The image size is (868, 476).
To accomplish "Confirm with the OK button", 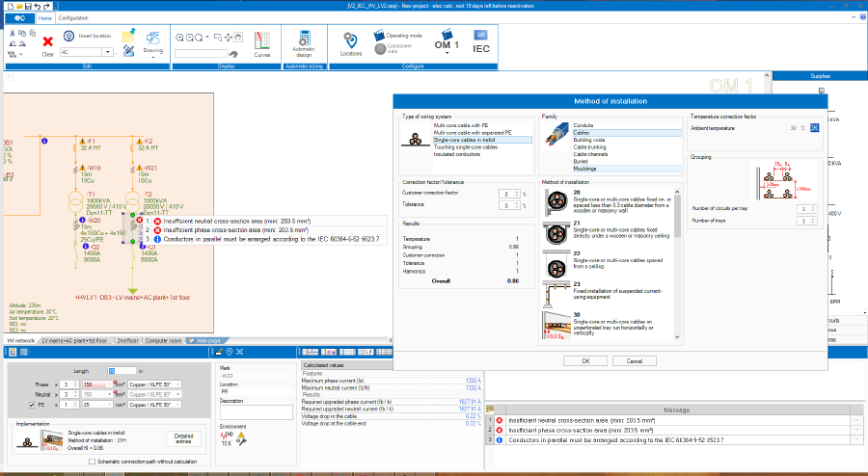I will (x=585, y=361).
